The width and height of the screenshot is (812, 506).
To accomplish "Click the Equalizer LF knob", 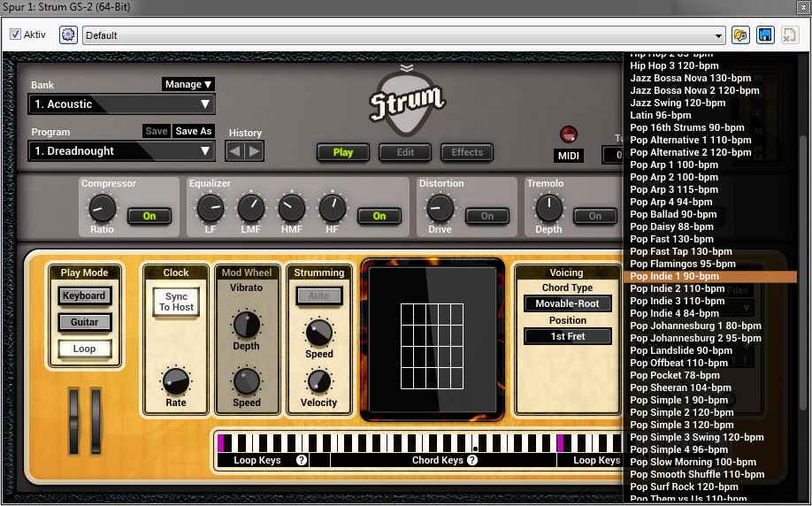I will (x=211, y=208).
